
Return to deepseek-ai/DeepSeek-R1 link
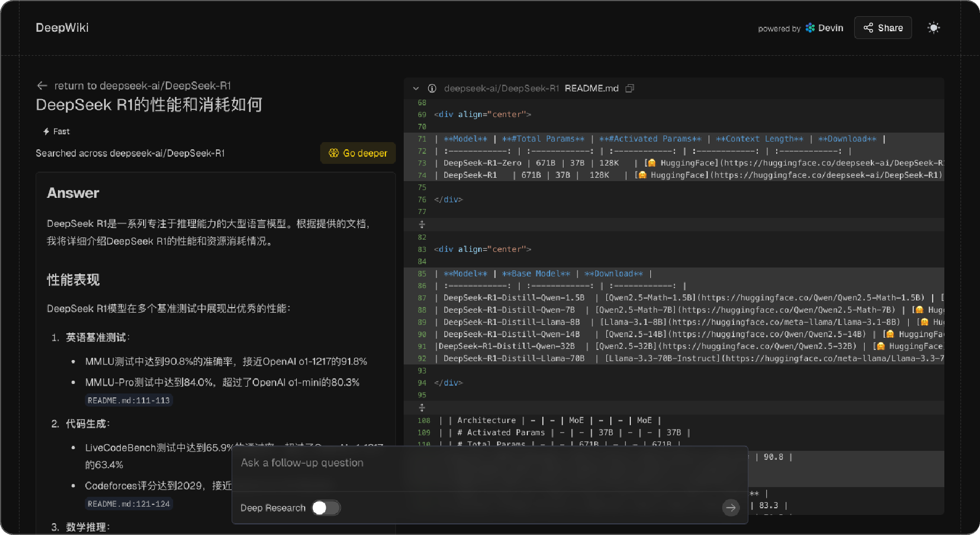click(143, 85)
